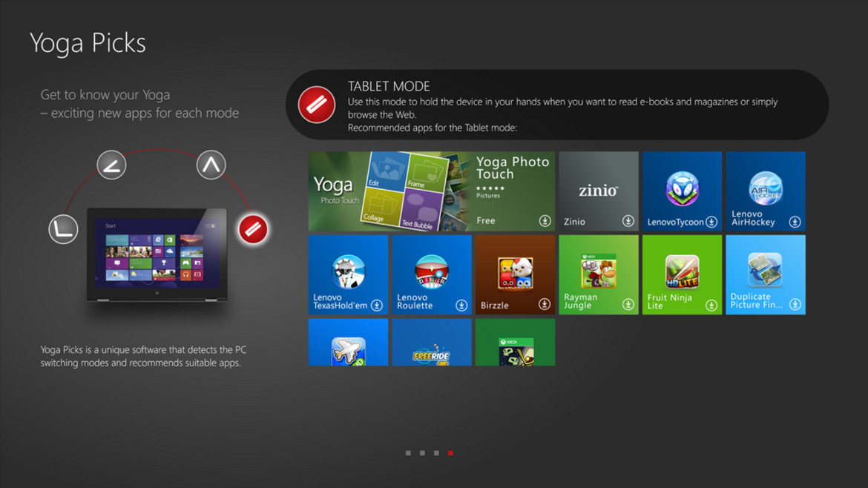Click the Fruit Ninja Lite label
Viewport: 868px width, 488px height.
(669, 302)
